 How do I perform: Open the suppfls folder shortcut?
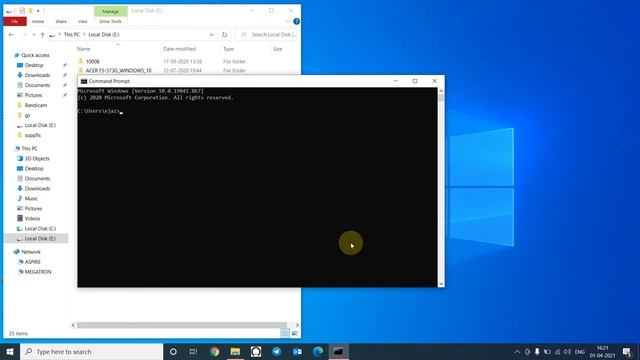tap(33, 135)
